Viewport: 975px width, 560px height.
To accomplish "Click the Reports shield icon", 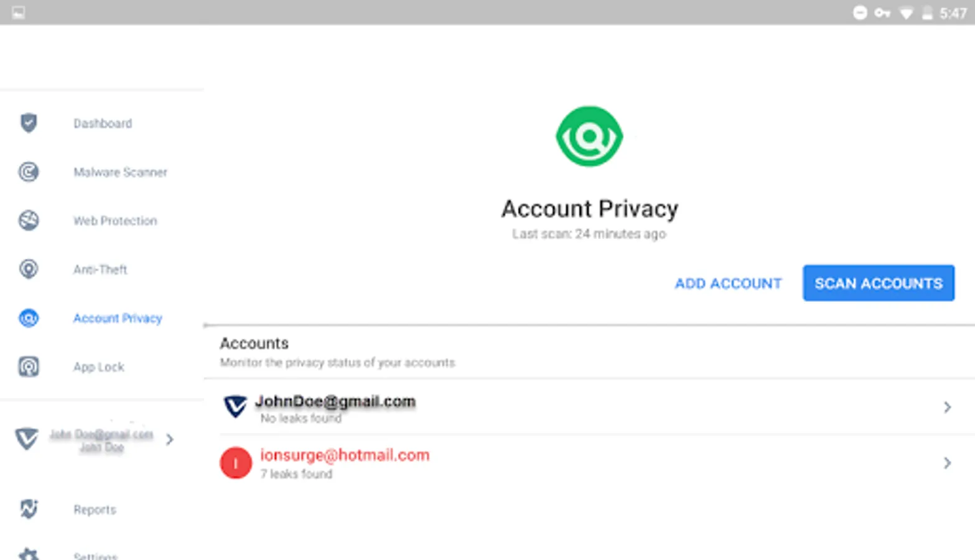I will [29, 509].
